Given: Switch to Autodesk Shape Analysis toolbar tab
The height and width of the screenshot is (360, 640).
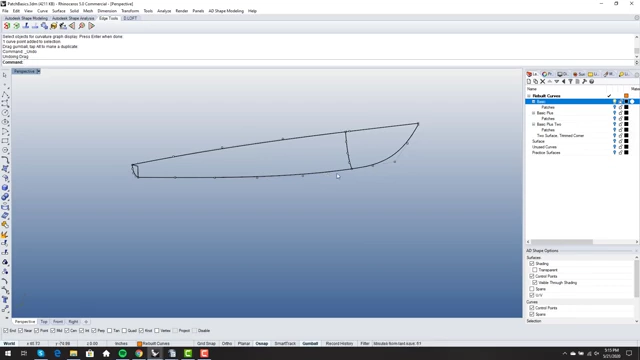Looking at the screenshot, I should (73, 18).
